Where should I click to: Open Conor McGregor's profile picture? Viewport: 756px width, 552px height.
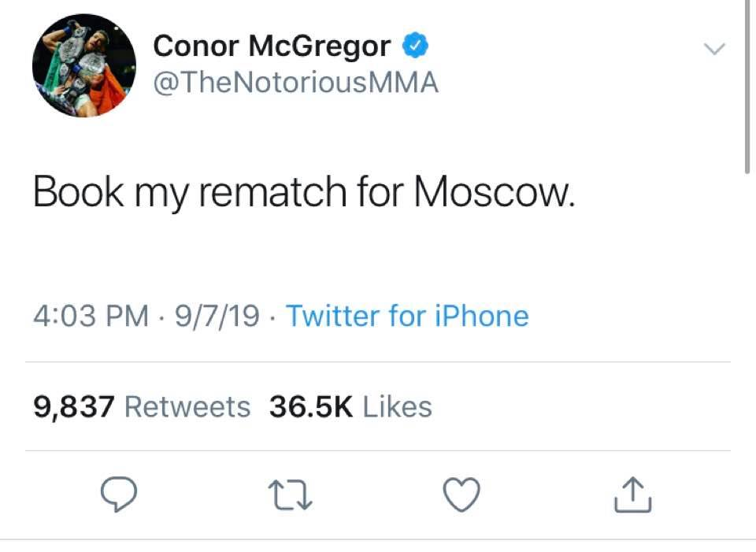[x=83, y=65]
